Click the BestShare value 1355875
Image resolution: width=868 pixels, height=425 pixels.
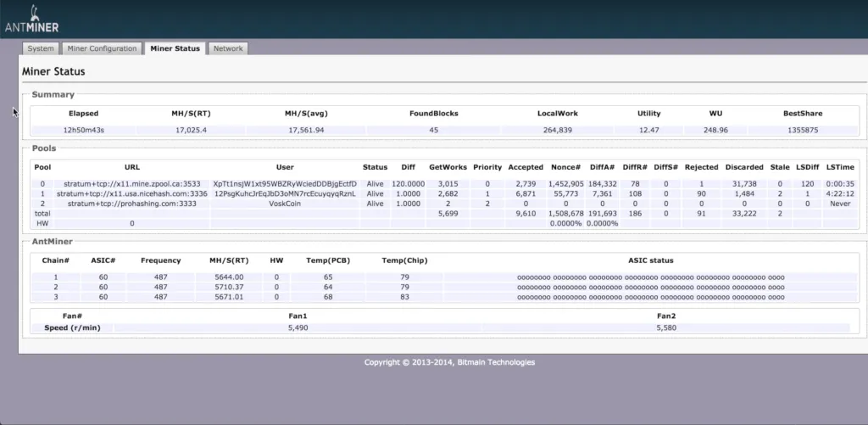coord(803,131)
